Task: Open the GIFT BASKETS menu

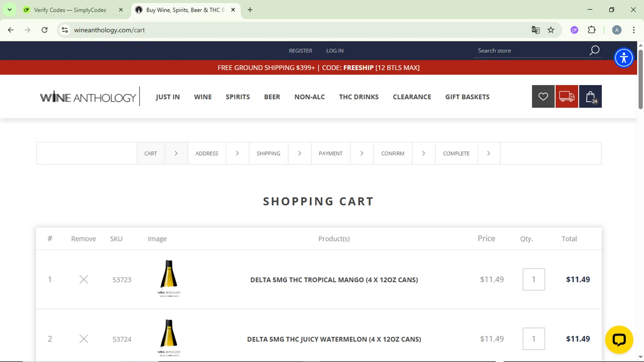Action: pos(468,97)
